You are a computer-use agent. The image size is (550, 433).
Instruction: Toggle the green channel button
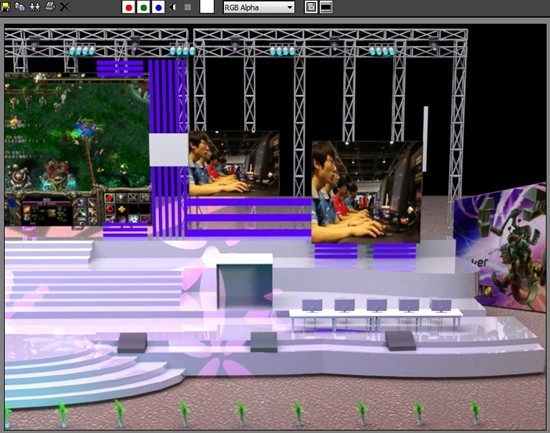[x=143, y=7]
